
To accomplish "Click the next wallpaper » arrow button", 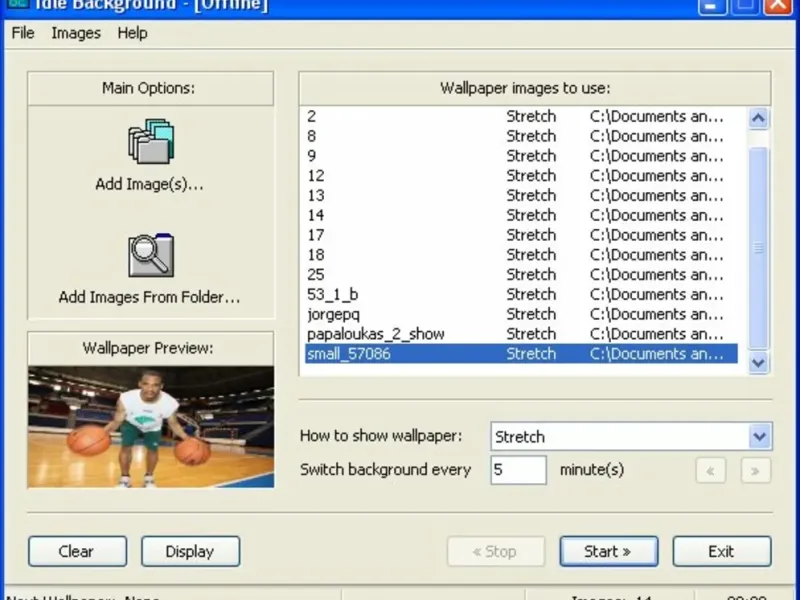I will 756,470.
